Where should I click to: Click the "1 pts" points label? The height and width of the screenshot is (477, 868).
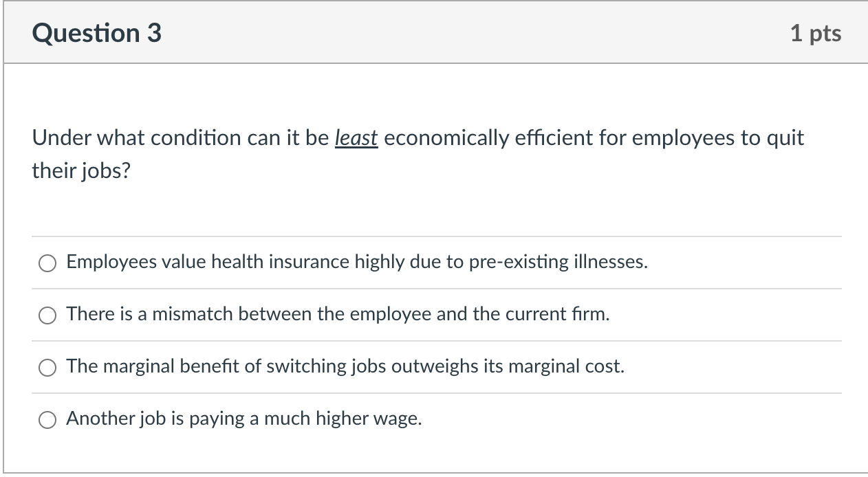816,33
